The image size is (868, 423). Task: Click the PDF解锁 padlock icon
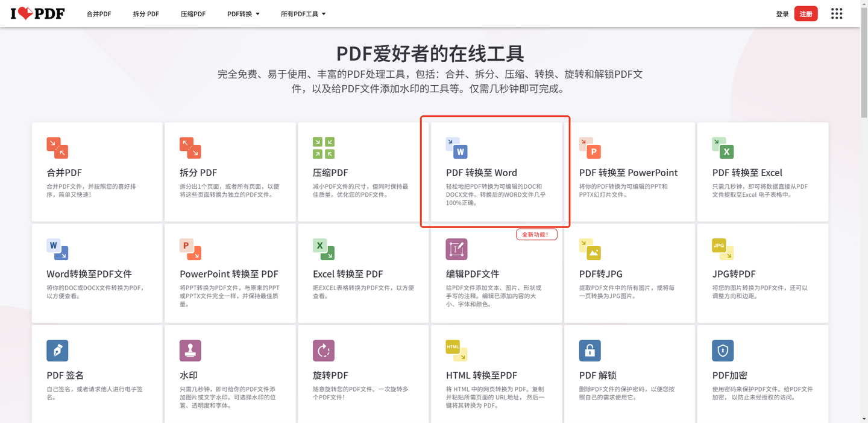(590, 351)
